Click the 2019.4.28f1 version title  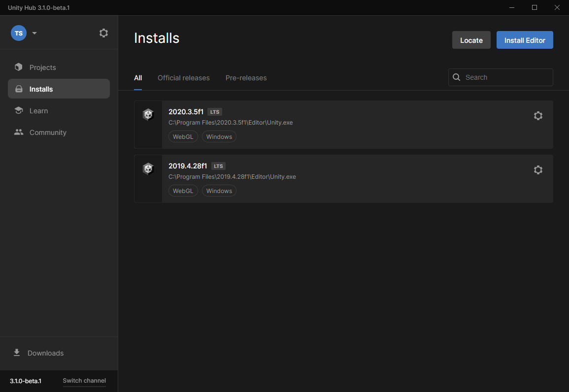coord(188,166)
